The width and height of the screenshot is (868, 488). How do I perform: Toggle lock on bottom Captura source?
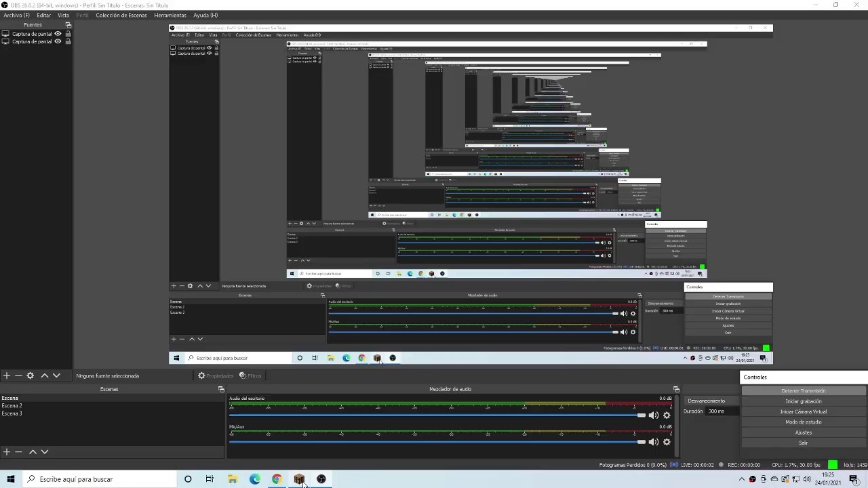coord(68,41)
